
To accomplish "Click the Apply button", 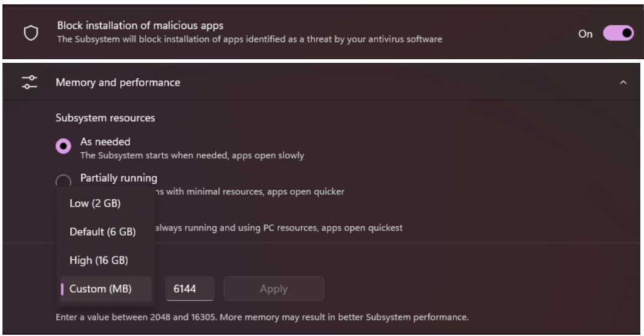I will (x=273, y=289).
